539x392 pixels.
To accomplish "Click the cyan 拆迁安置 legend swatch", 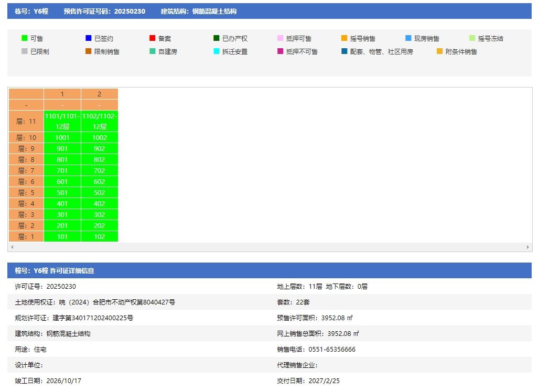I will point(216,51).
